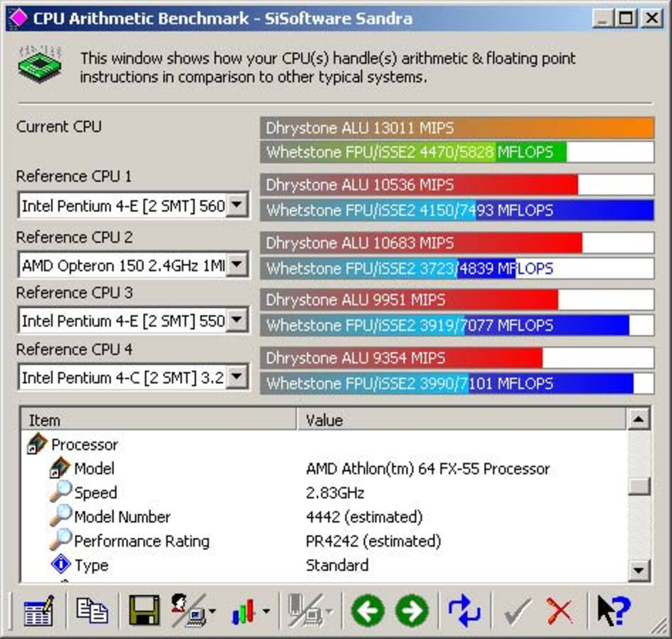
Task: Click the house icon beside Model
Action: (x=60, y=468)
